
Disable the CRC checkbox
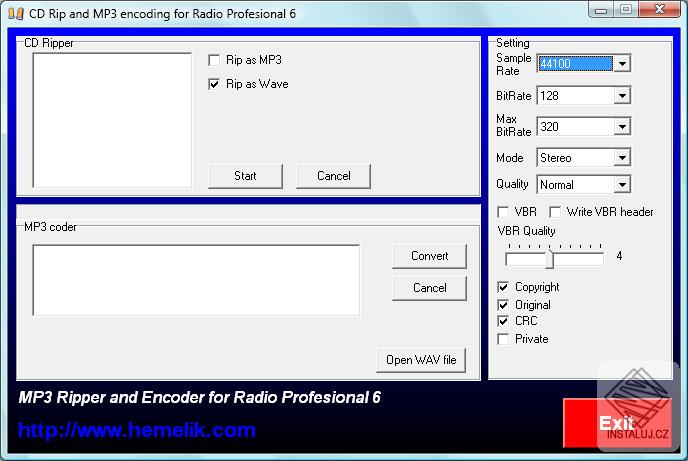coord(503,321)
